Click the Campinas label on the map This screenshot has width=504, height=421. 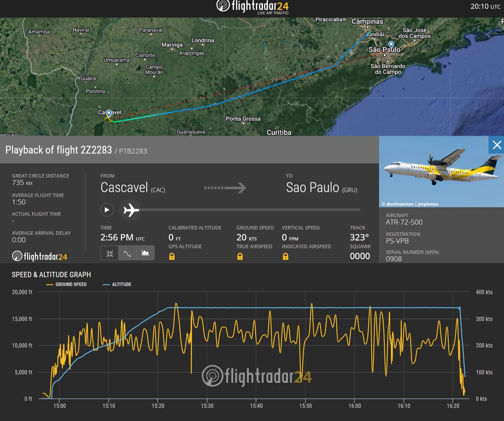coord(367,22)
